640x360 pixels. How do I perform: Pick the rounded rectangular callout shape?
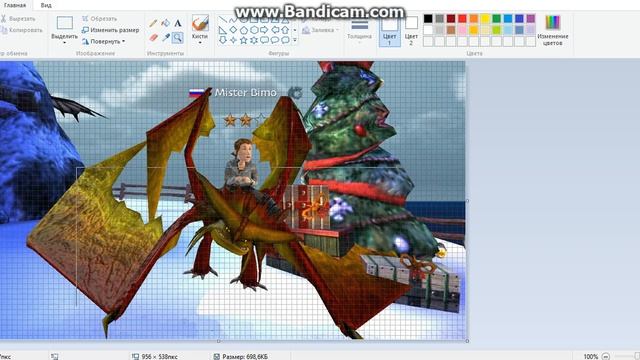pyautogui.click(x=264, y=40)
